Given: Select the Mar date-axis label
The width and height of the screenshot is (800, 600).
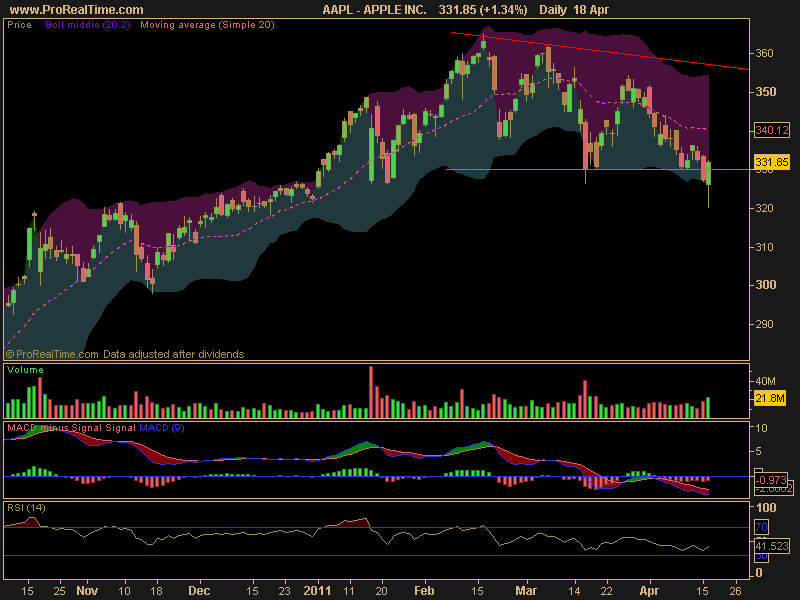Looking at the screenshot, I should click(x=526, y=591).
